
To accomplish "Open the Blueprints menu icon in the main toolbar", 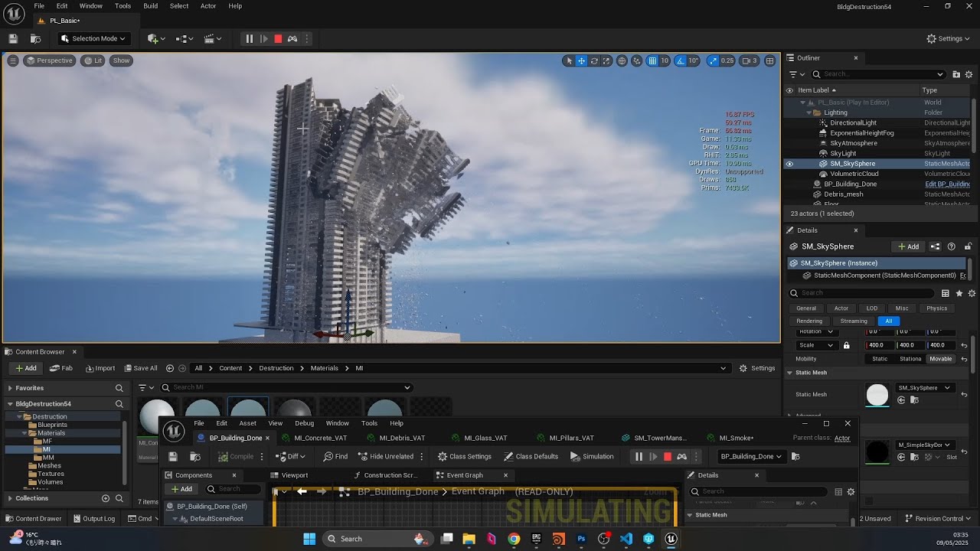I will 185,39.
